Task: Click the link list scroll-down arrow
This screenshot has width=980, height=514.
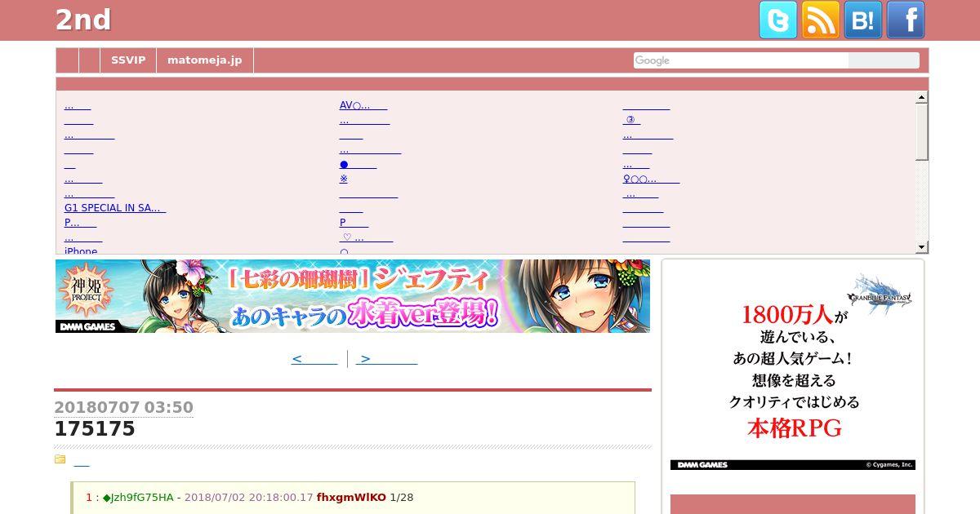Action: (922, 247)
